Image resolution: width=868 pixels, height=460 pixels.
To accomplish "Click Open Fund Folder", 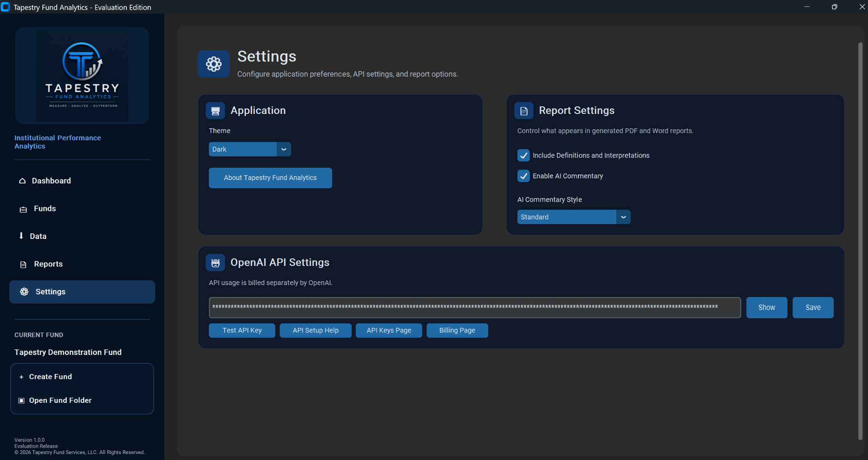I will [x=82, y=401].
